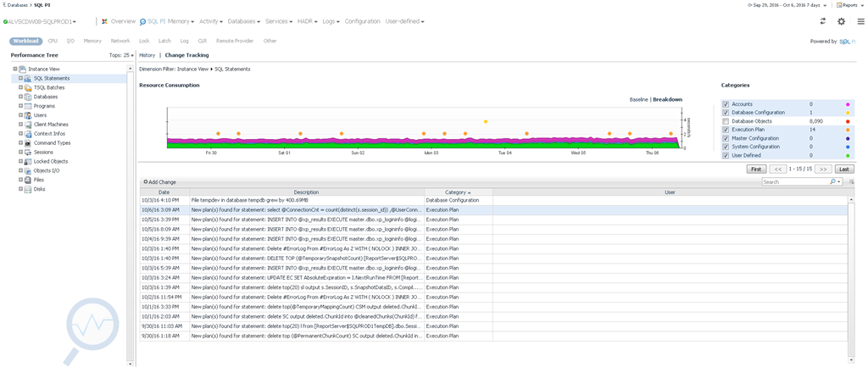Click the yellow change marker on the chart
Viewport: 868px width, 367px height.
(x=486, y=121)
